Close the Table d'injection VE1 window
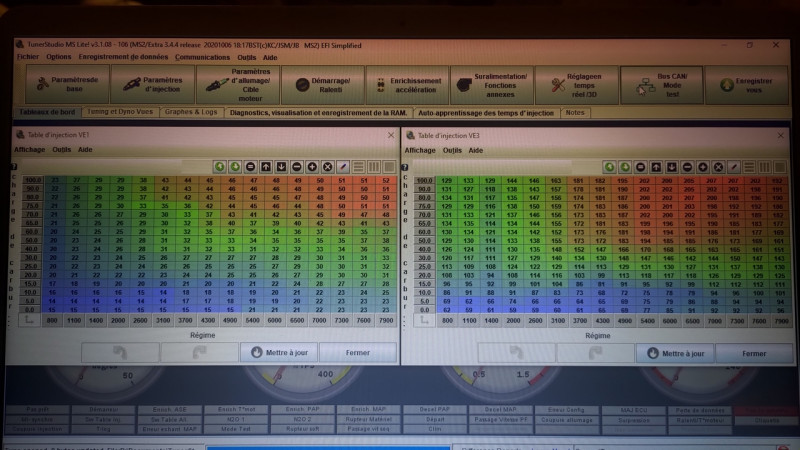This screenshot has height=450, width=800. [389, 134]
